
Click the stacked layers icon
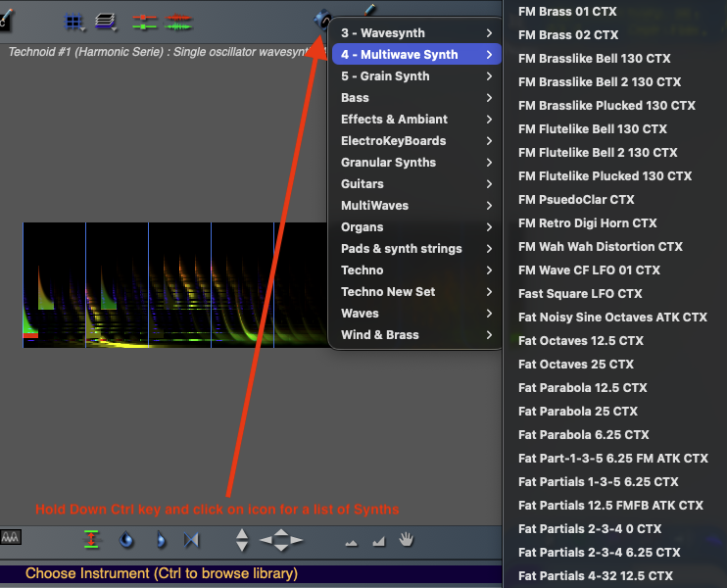(105, 22)
